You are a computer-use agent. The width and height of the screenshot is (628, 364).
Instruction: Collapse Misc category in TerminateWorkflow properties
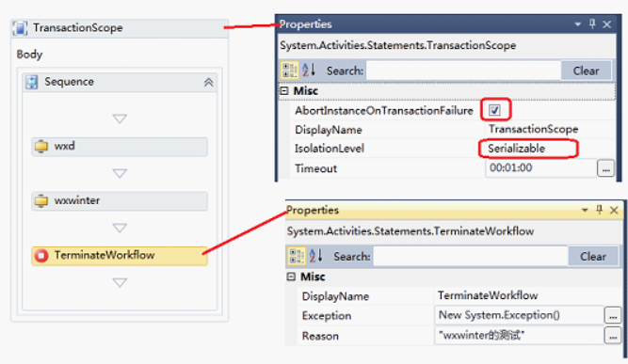pyautogui.click(x=291, y=277)
